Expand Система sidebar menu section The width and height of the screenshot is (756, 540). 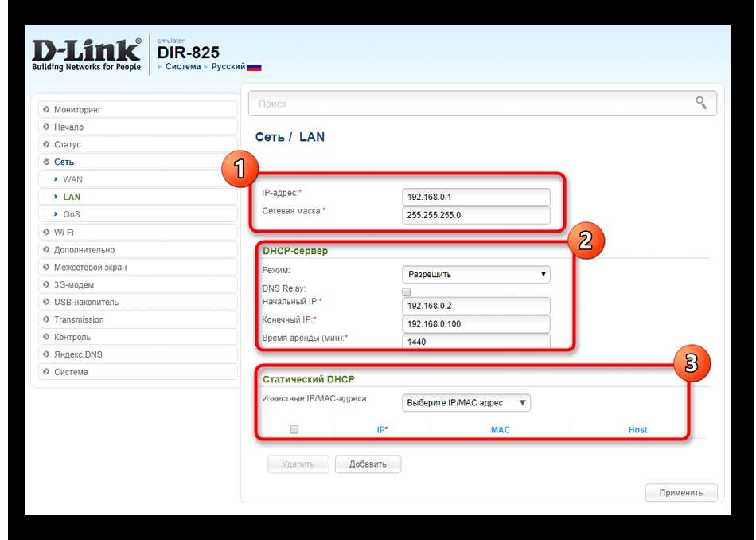click(x=138, y=372)
